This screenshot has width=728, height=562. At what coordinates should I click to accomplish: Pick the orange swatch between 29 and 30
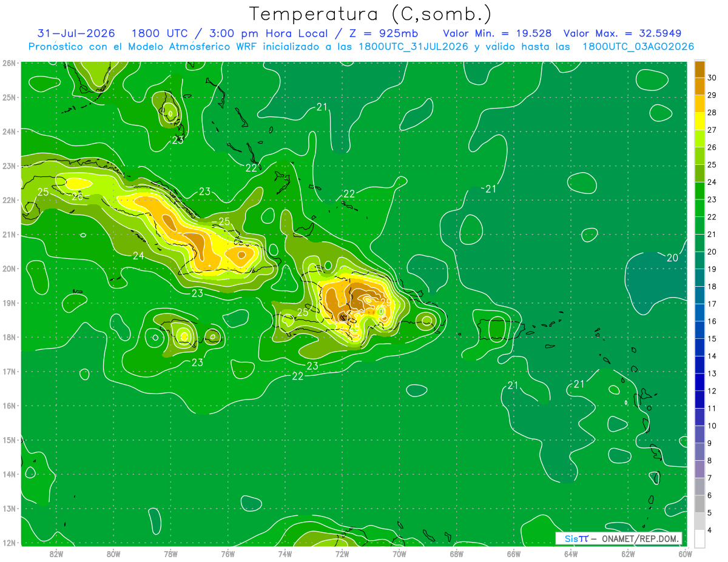pos(699,87)
